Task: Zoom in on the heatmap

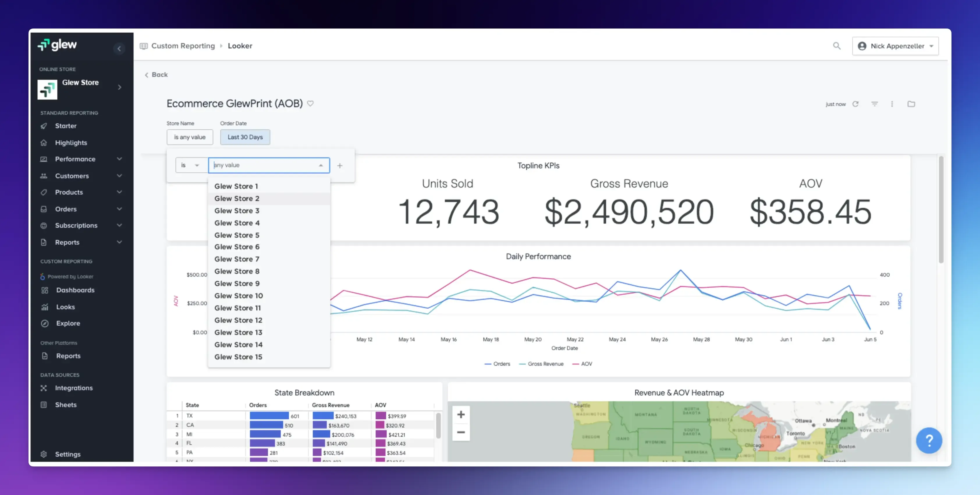Action: pos(461,414)
